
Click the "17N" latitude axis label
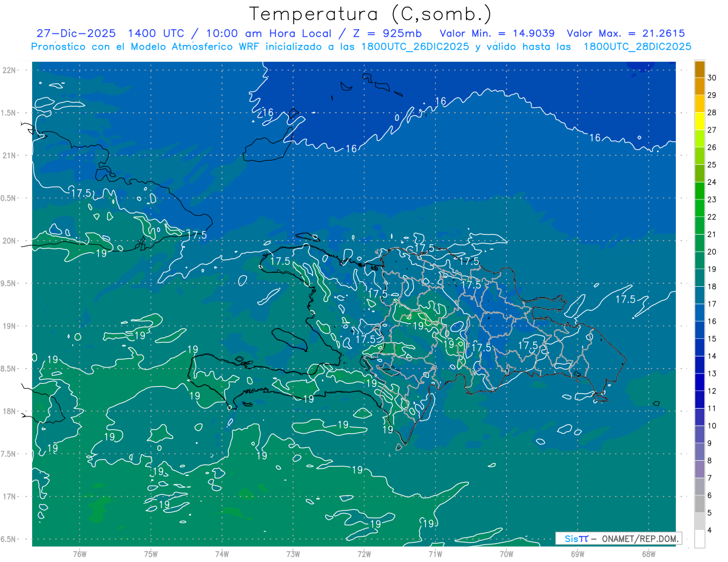8,497
